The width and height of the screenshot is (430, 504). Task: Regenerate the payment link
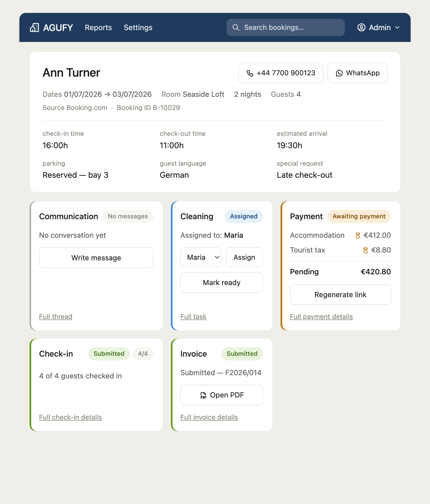click(x=340, y=294)
